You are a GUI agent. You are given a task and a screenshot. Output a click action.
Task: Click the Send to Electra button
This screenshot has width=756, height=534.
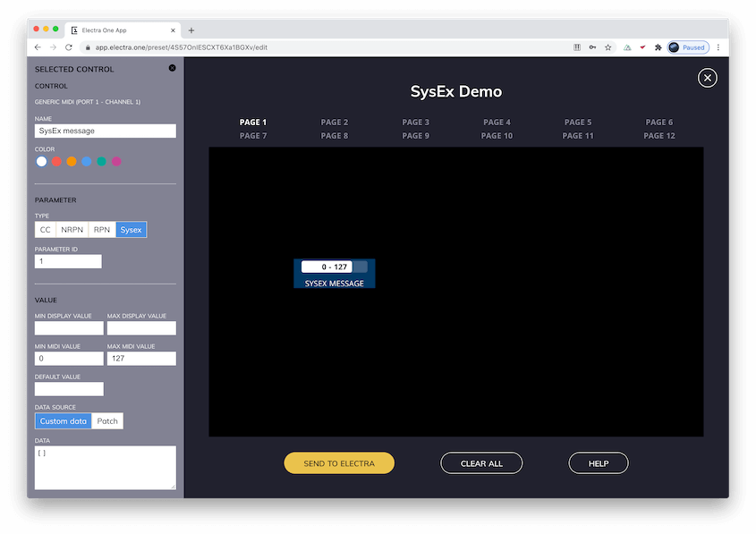pos(339,463)
